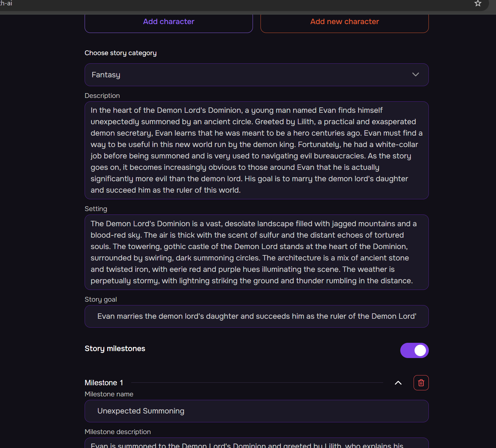Image resolution: width=496 pixels, height=448 pixels.
Task: Focus the Description text area
Action: point(256,150)
